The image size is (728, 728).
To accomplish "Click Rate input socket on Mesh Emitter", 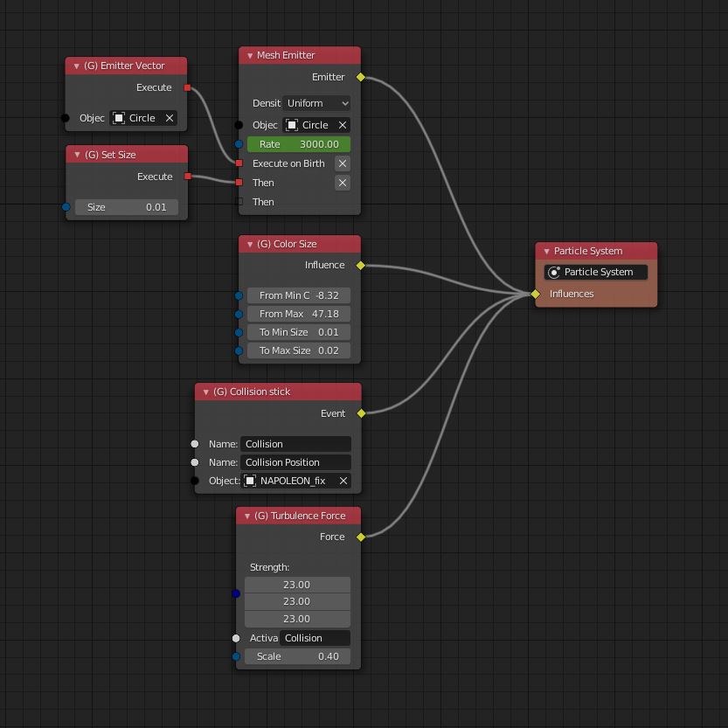I will click(239, 144).
